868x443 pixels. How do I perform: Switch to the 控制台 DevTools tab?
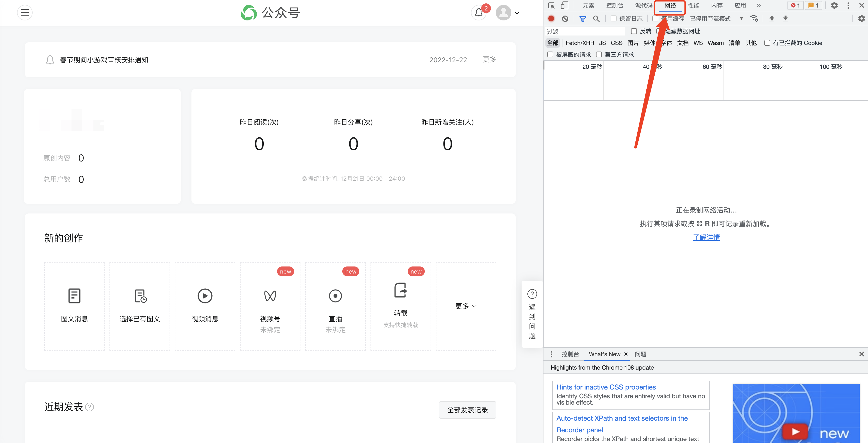click(614, 5)
